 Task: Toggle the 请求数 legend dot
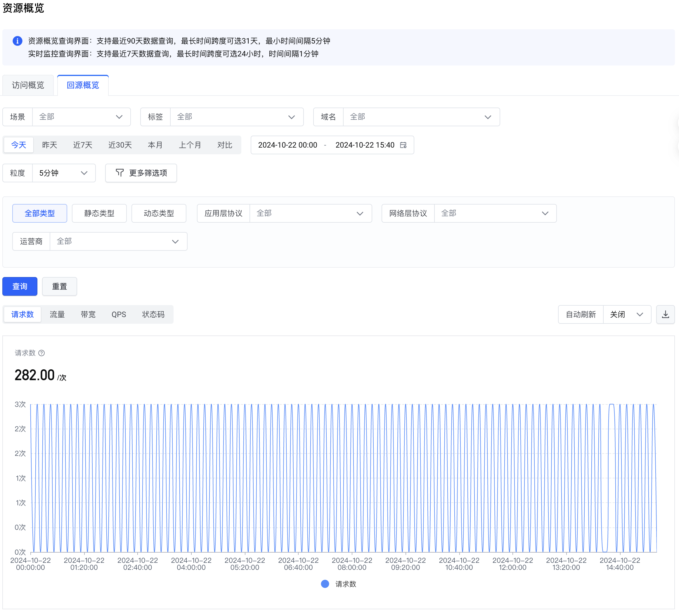click(x=325, y=584)
